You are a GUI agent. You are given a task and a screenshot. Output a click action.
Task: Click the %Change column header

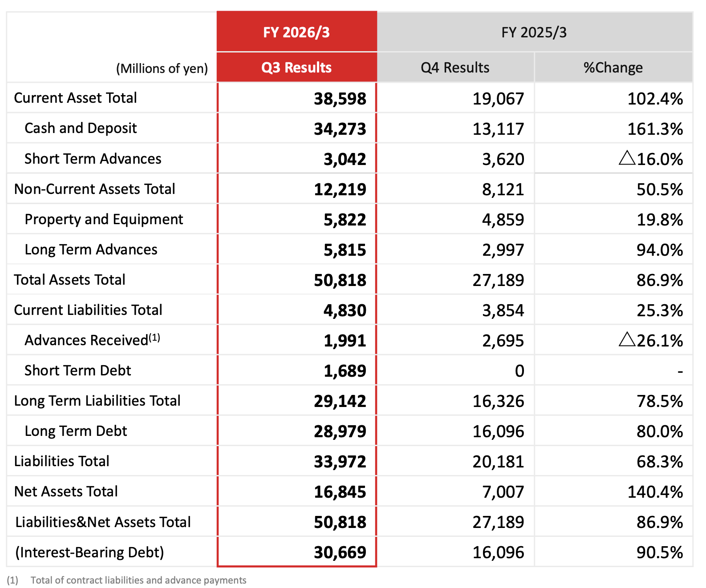613,68
